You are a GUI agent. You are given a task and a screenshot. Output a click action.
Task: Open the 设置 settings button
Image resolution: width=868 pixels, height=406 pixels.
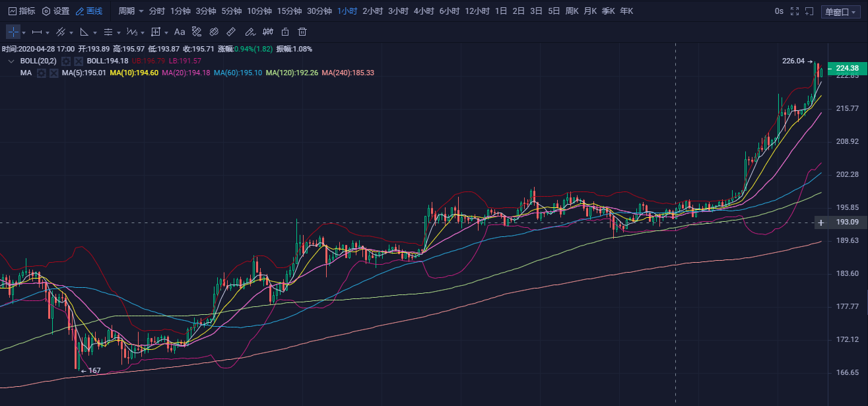tap(55, 11)
